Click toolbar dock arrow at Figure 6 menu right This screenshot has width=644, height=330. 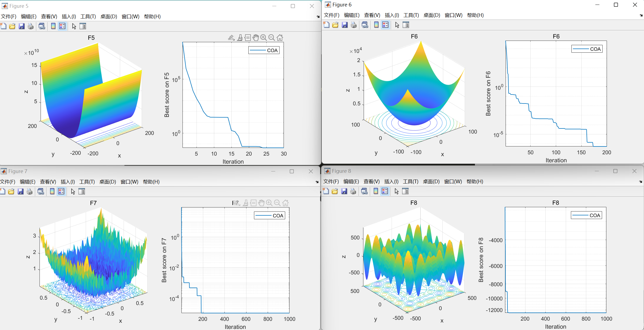(641, 16)
